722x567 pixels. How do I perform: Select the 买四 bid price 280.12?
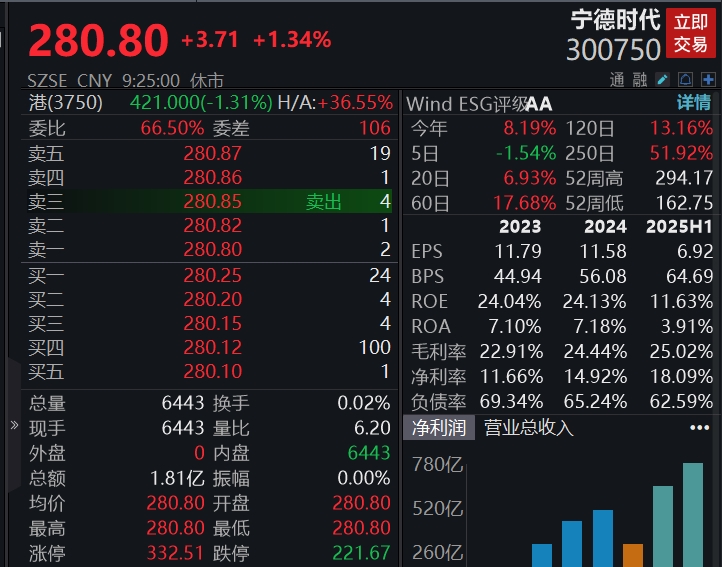click(x=212, y=347)
